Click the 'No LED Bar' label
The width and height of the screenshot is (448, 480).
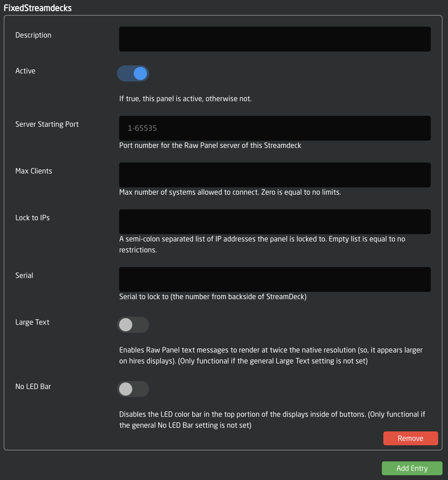tap(33, 386)
